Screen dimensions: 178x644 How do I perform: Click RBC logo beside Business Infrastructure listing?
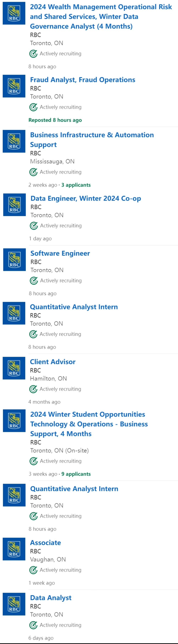tap(14, 141)
